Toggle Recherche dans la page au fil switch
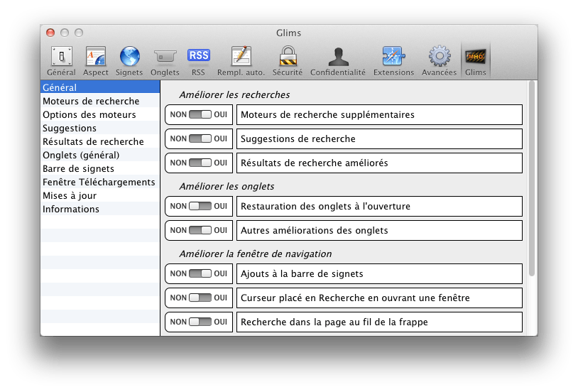Image resolution: width=578 pixels, height=392 pixels. click(200, 322)
